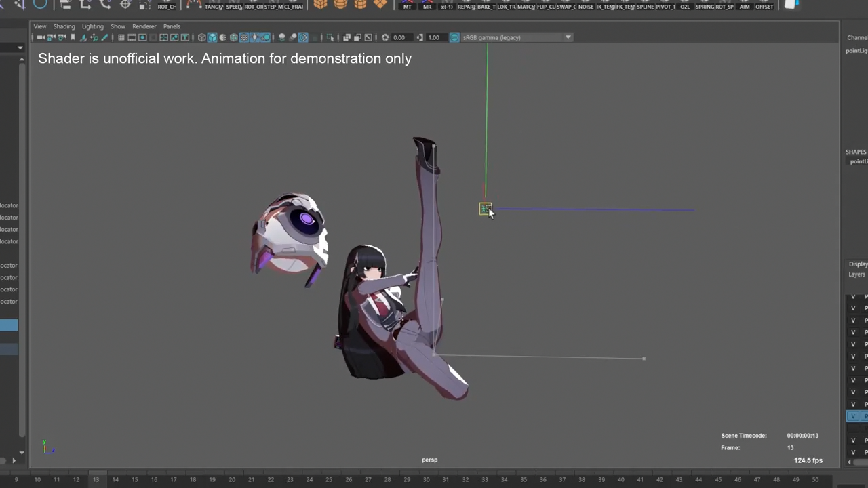868x488 pixels.
Task: Select Smooth Shade All cube icon
Action: click(212, 37)
